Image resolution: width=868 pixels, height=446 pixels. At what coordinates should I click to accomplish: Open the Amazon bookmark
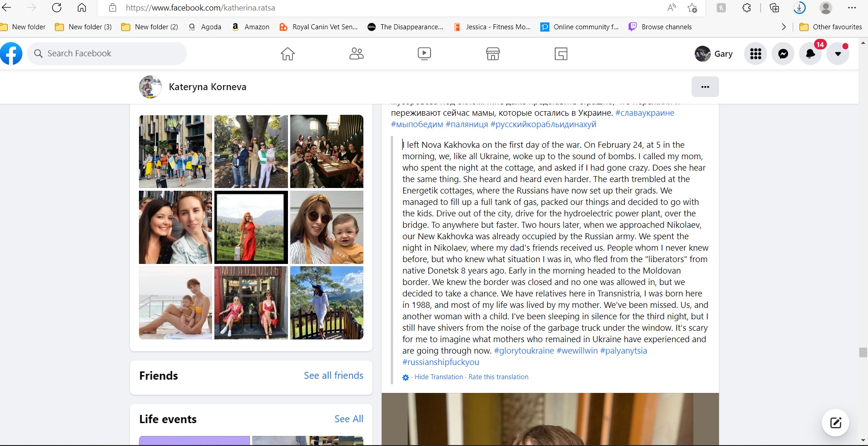[250, 27]
